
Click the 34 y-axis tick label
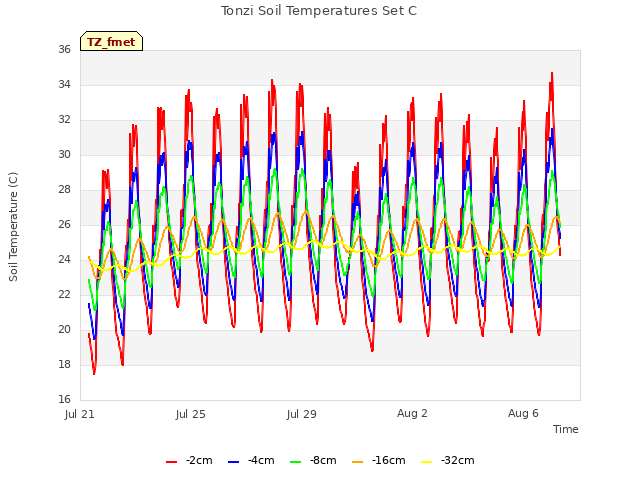click(64, 84)
